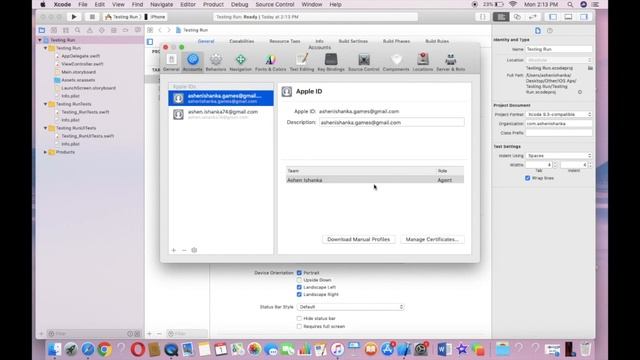The width and height of the screenshot is (640, 360).
Task: Open the Editor menu
Action: click(188, 4)
